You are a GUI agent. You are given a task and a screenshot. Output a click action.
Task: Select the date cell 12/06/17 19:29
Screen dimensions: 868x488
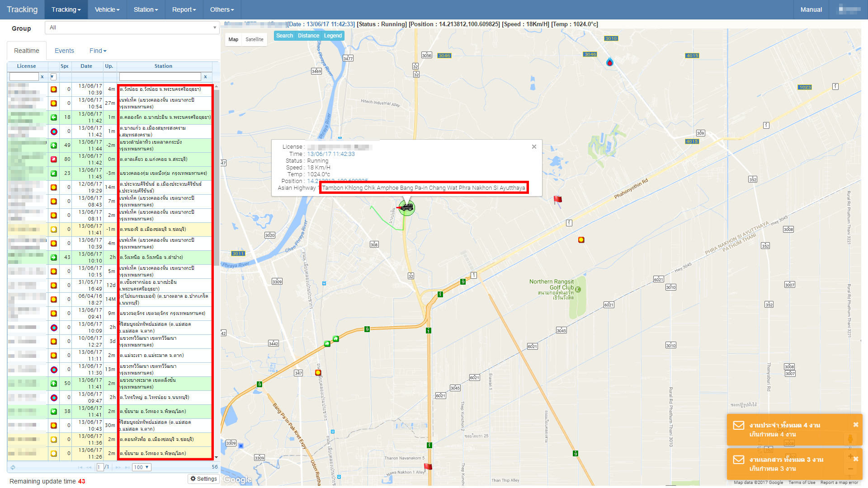pyautogui.click(x=88, y=188)
